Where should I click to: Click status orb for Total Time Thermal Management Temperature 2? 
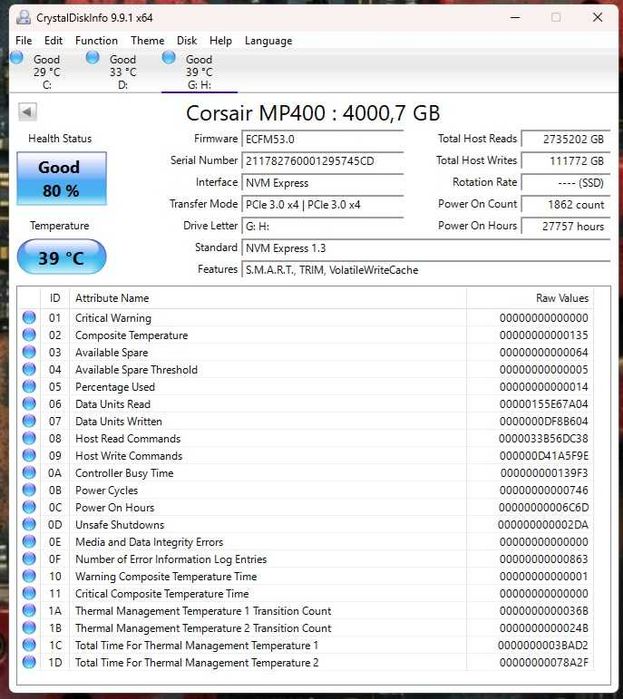[29, 662]
